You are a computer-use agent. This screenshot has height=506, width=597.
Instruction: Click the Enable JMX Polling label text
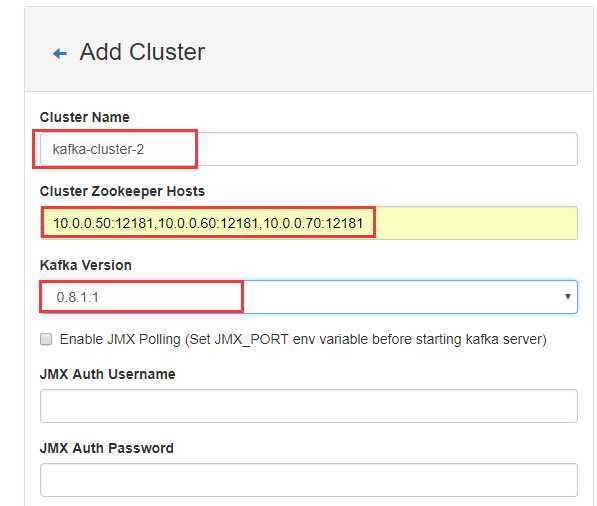point(303,339)
